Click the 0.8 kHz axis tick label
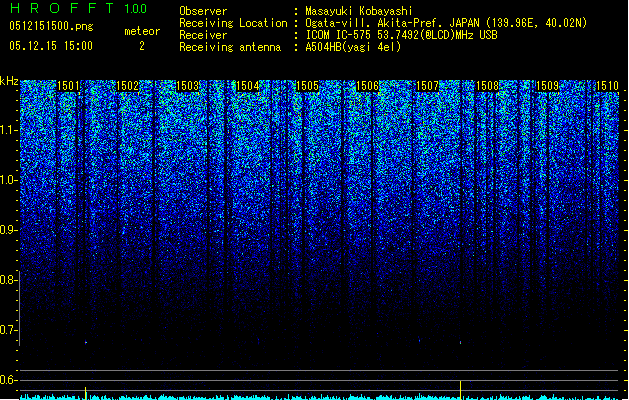The image size is (629, 400). [8, 280]
